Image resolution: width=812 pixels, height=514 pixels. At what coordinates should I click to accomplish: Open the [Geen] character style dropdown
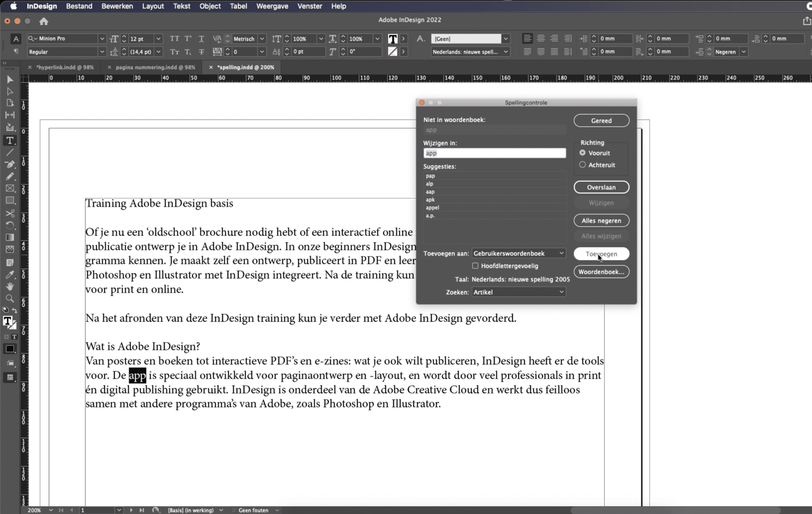pyautogui.click(x=506, y=39)
